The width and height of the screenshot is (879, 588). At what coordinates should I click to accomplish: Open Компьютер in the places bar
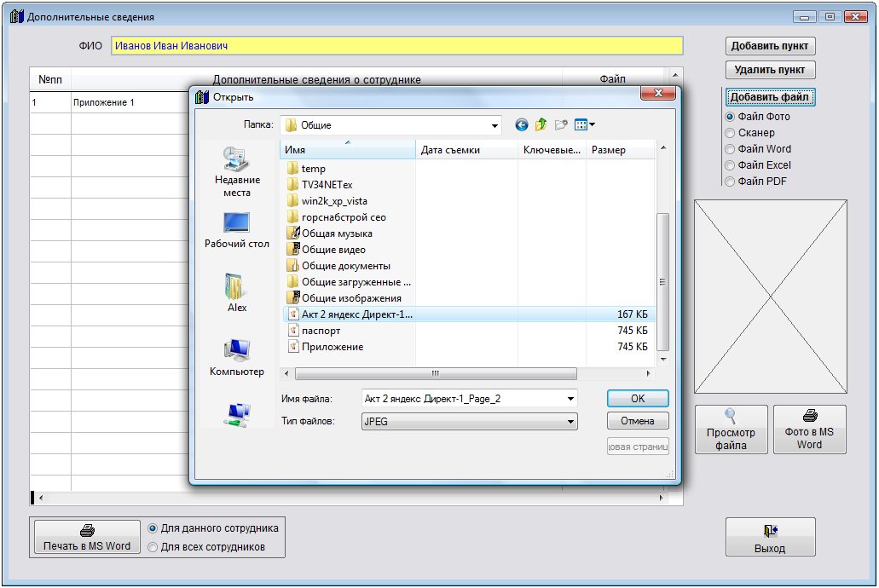[237, 356]
